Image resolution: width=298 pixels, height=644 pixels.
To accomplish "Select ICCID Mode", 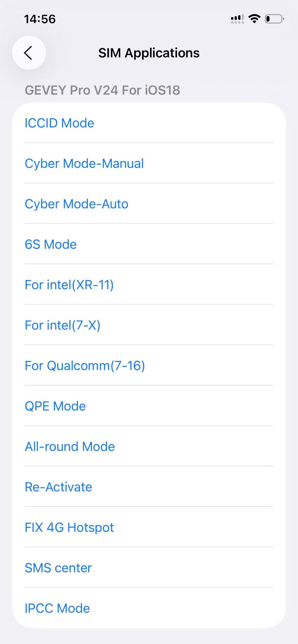I will coord(59,123).
